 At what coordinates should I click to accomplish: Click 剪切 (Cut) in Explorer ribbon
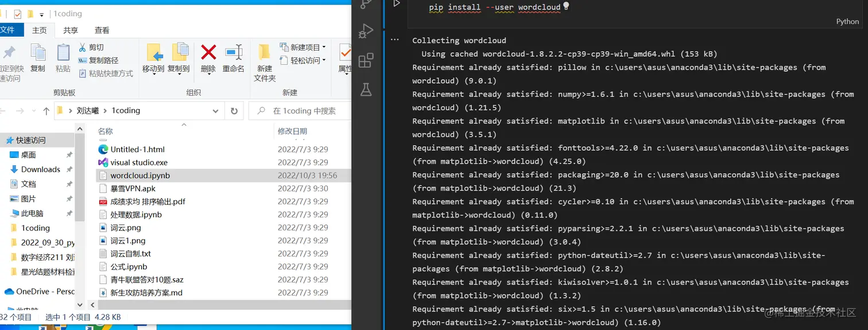click(91, 47)
